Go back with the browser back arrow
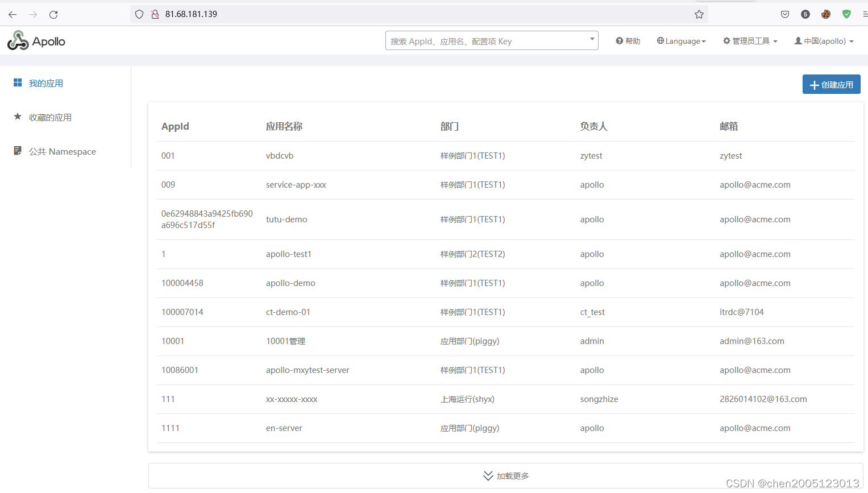This screenshot has width=868, height=493. (13, 14)
